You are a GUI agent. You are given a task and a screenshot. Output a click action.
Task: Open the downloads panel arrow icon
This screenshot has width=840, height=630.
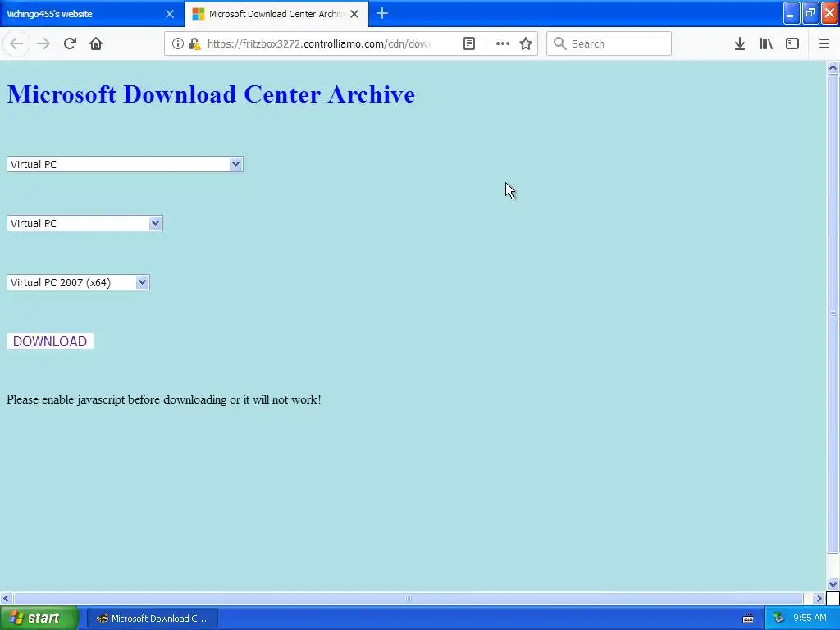pyautogui.click(x=740, y=43)
